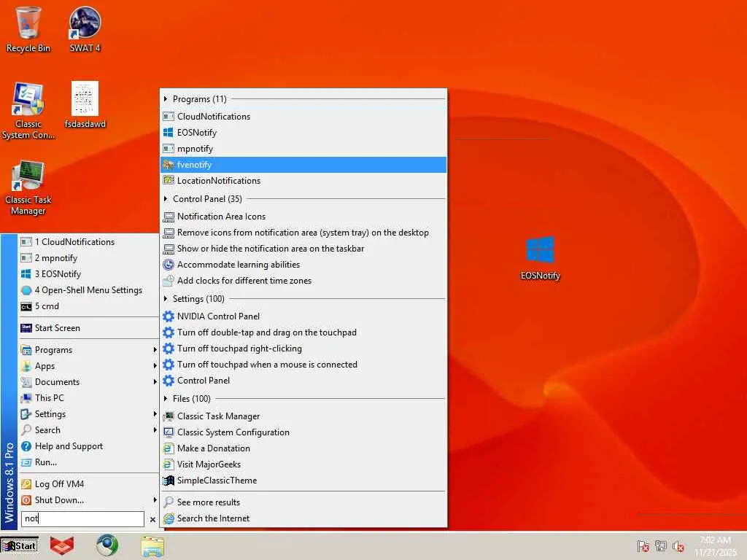Open the taskbar clock showing 7:02 AM

[715, 546]
